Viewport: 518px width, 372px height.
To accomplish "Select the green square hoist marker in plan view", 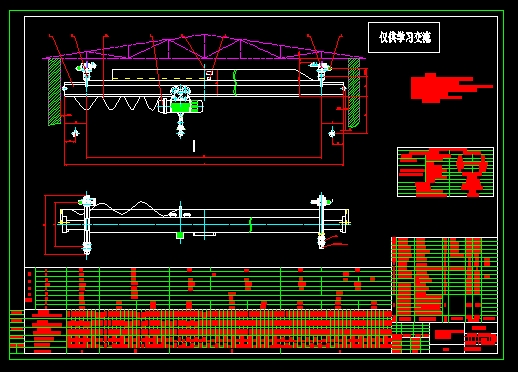I will click(x=180, y=235).
